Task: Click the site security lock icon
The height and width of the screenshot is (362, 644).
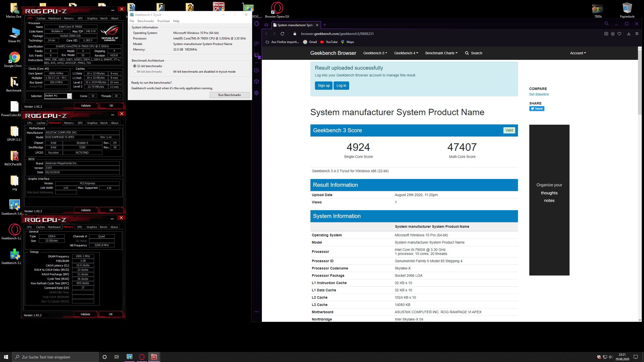Action: tap(295, 34)
